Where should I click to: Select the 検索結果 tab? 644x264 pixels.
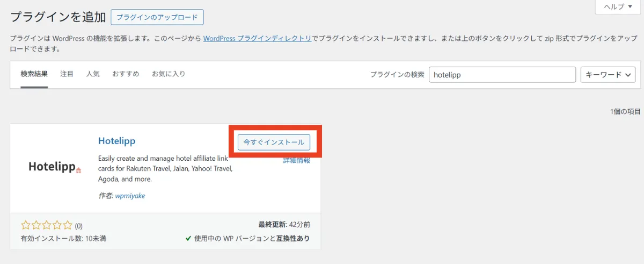(34, 74)
